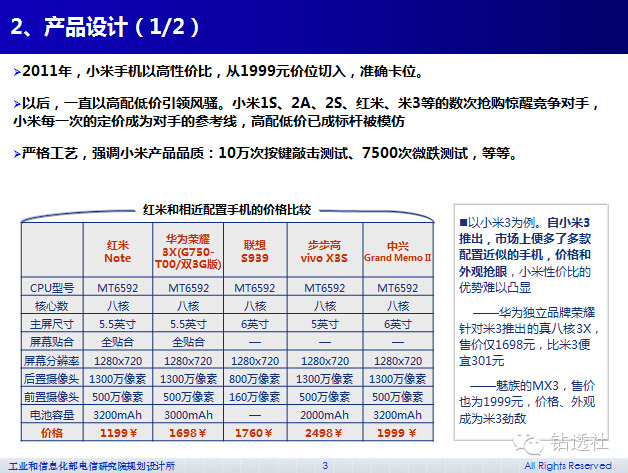
Task: Click the CPU型号 row label
Action: pos(52,288)
